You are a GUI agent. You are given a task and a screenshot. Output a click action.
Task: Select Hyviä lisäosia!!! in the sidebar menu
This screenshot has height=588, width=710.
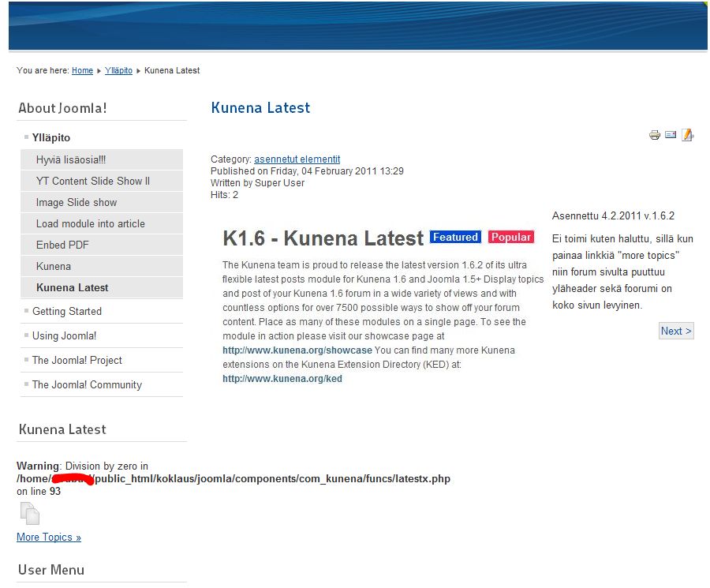click(x=70, y=159)
